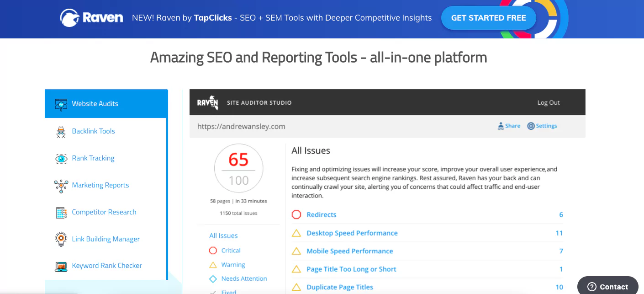644x294 pixels.
Task: Click the yellow Warning triangle icon in the filter list
Action: tap(213, 265)
